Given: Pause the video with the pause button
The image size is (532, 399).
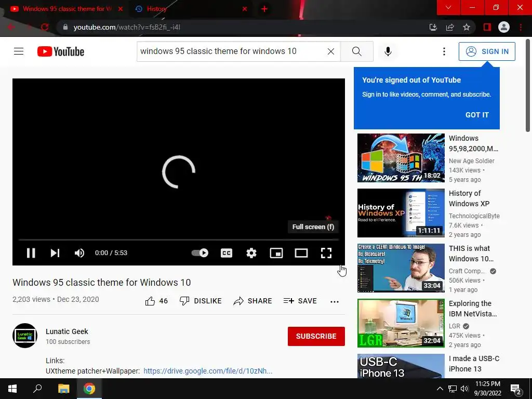Looking at the screenshot, I should point(31,253).
